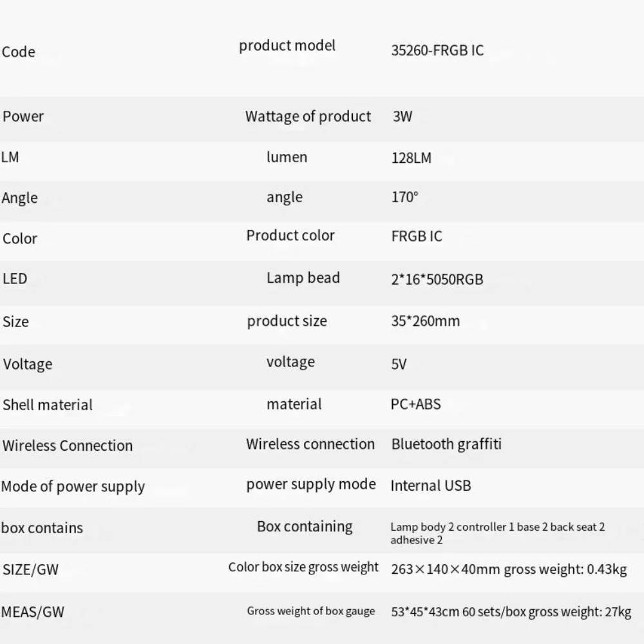Select the 60 sets/box gross weight value

tap(547, 612)
